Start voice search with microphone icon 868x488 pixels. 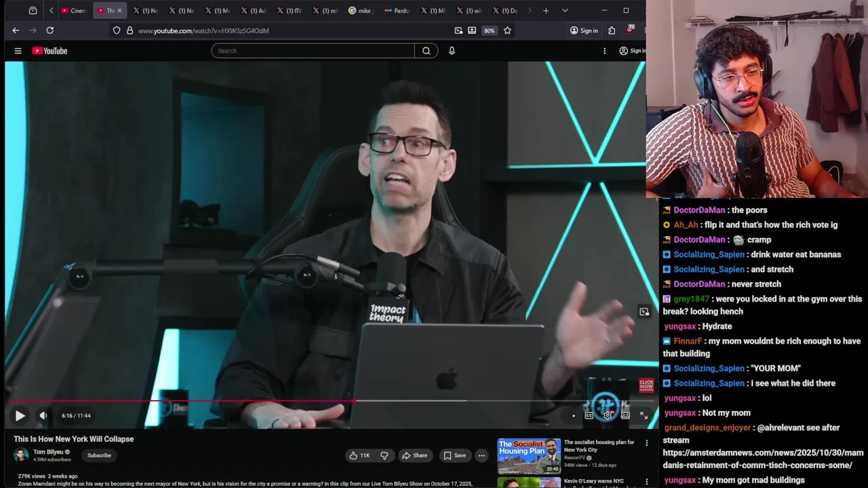coord(452,51)
